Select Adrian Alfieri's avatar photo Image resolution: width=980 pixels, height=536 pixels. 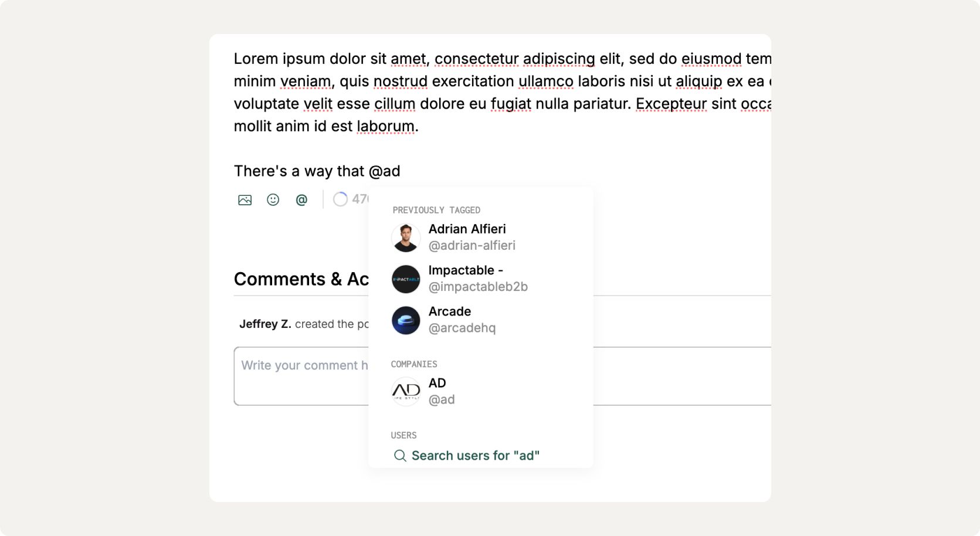point(406,238)
